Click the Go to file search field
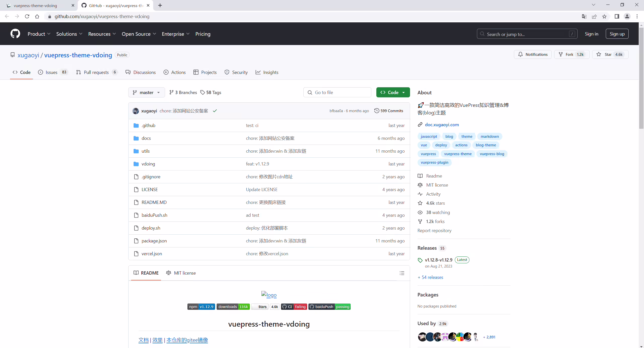Screen dimensions: 644x348 [337, 93]
